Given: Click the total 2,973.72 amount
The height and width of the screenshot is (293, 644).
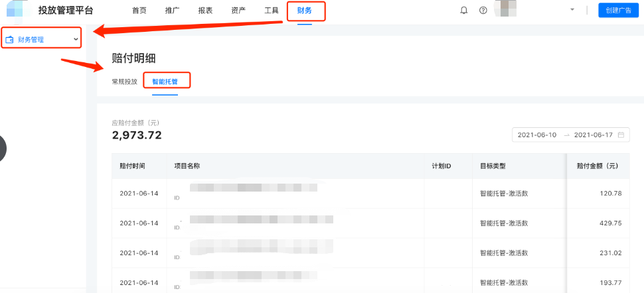Looking at the screenshot, I should tap(137, 135).
